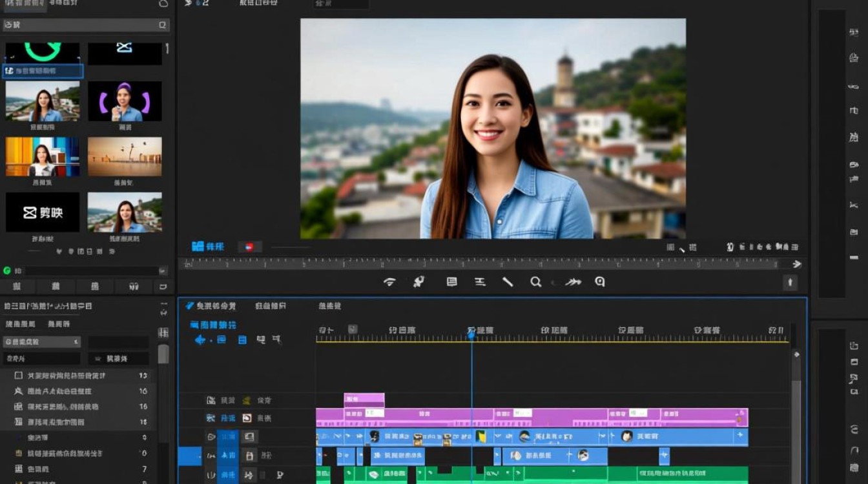Open the timeline tab with the blue check icon
Image resolution: width=868 pixels, height=484 pixels.
pyautogui.click(x=211, y=306)
